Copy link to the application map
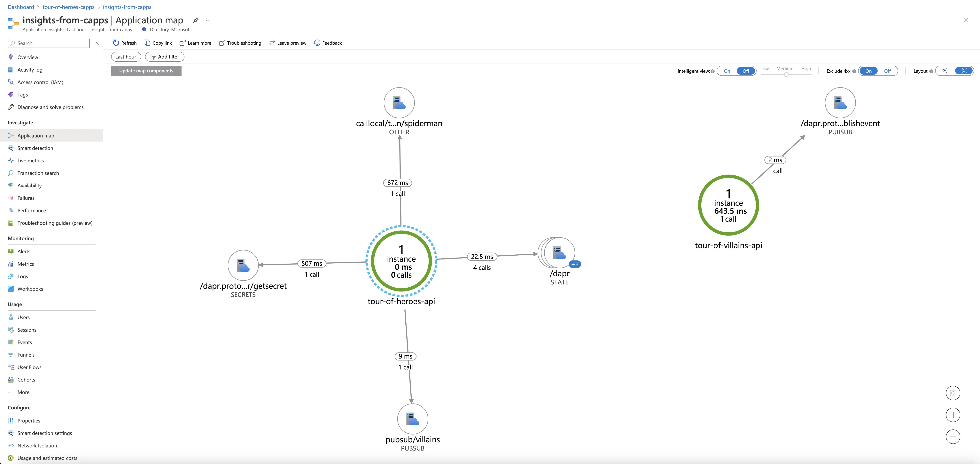 pyautogui.click(x=158, y=43)
